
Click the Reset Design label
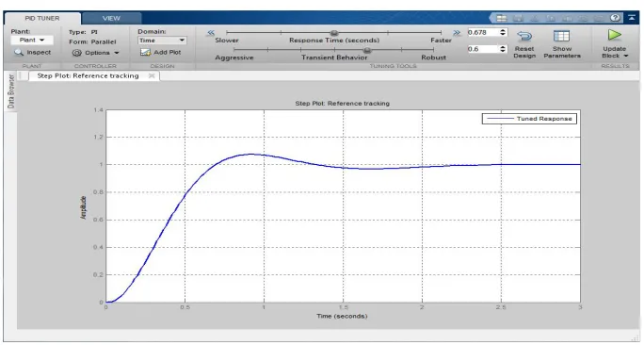coord(524,52)
